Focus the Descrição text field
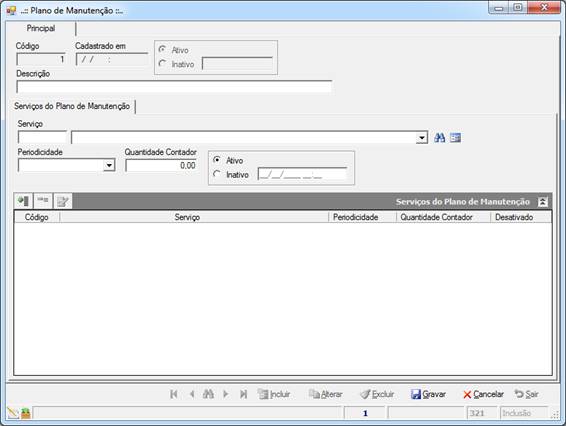Screen dimensions: 566x426 pos(174,87)
